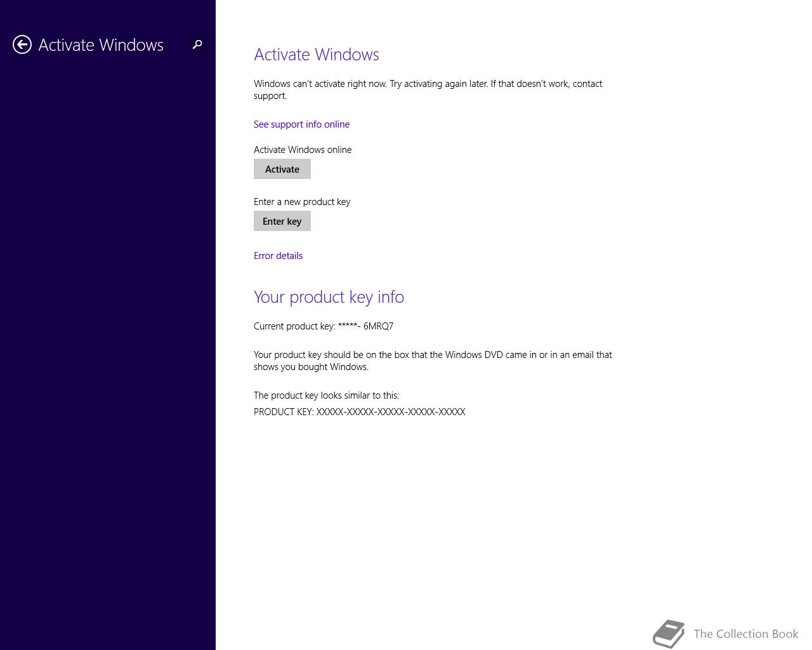Viewport: 812px width, 650px height.
Task: Open See support info online link
Action: 301,124
